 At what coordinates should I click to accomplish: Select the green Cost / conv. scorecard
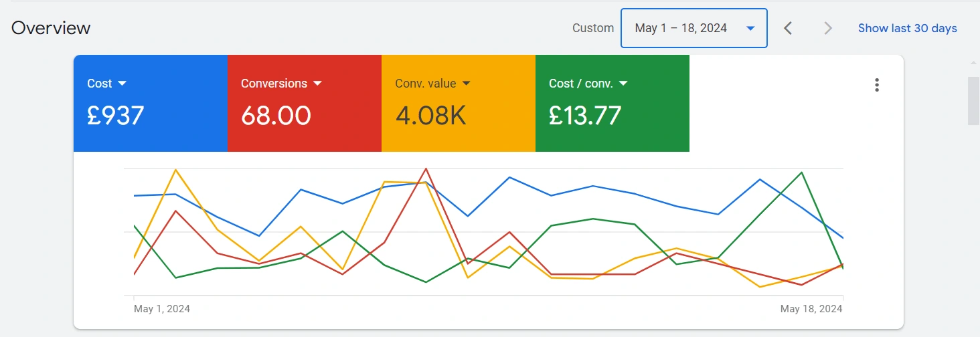(612, 103)
